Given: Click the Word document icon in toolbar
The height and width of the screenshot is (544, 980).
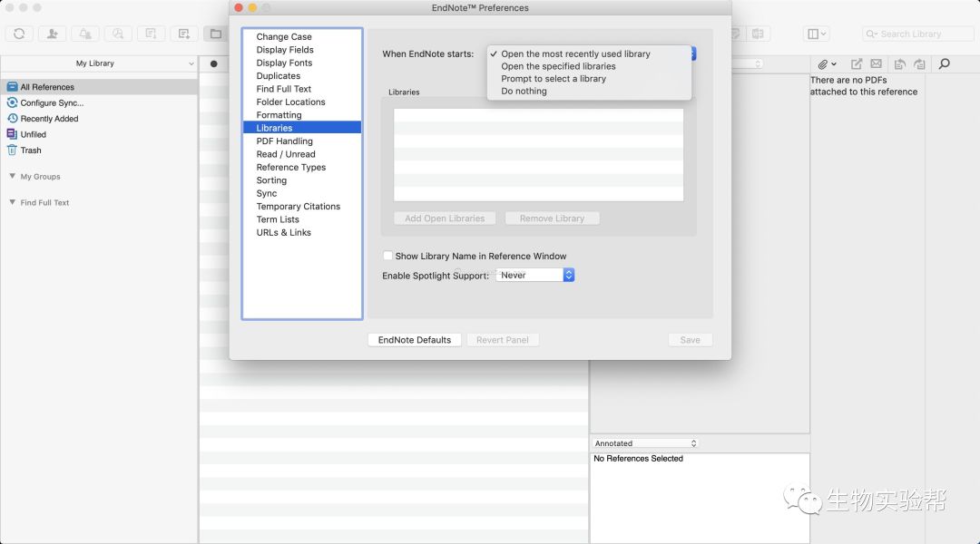Looking at the screenshot, I should pyautogui.click(x=758, y=34).
